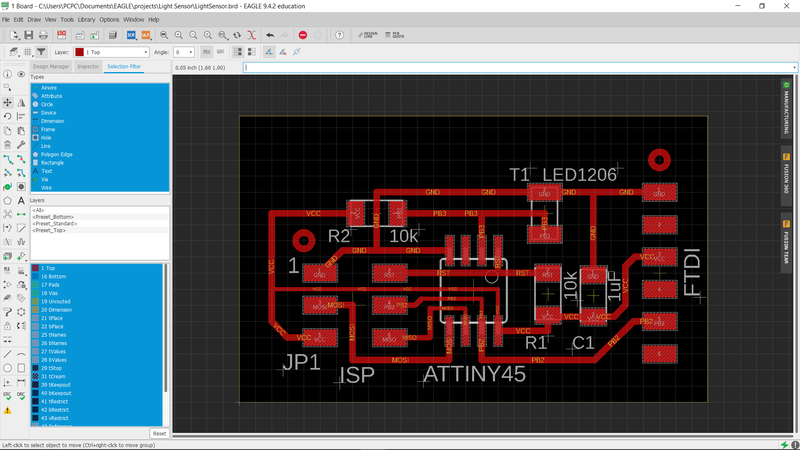The width and height of the screenshot is (800, 450).
Task: Click the Undo arrow icon
Action: pyautogui.click(x=270, y=35)
